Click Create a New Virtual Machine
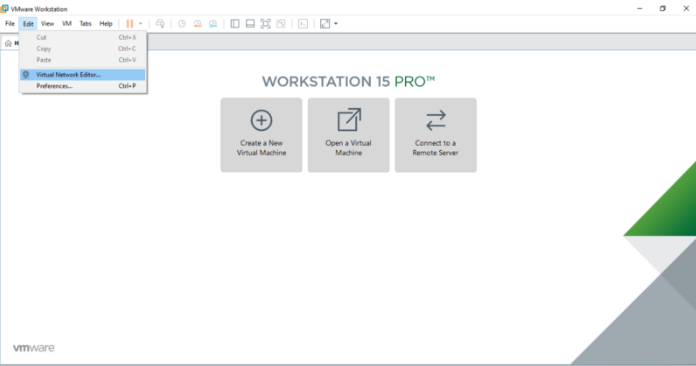The width and height of the screenshot is (696, 366). [x=261, y=135]
